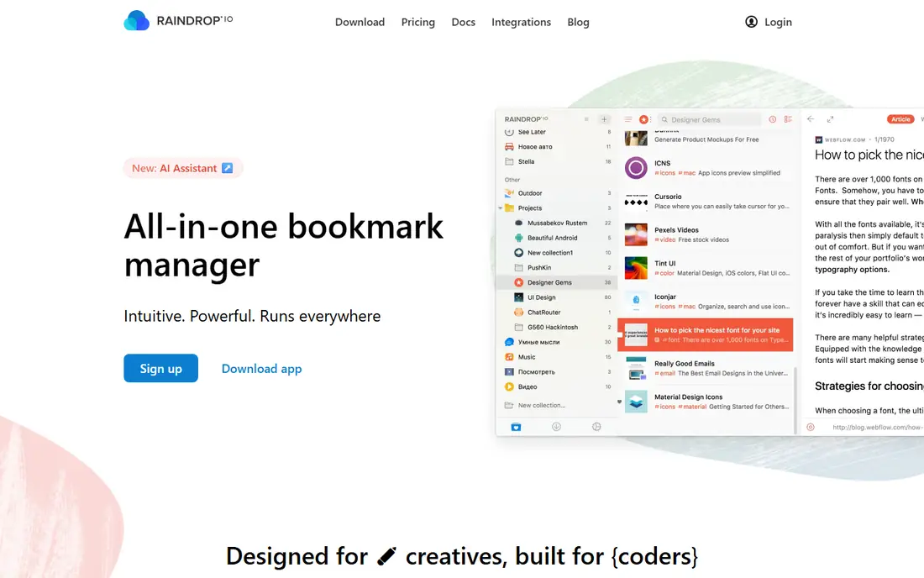Click the blue bookmarks box icon in bottom bar
Viewport: 924px width, 578px height.
point(516,427)
